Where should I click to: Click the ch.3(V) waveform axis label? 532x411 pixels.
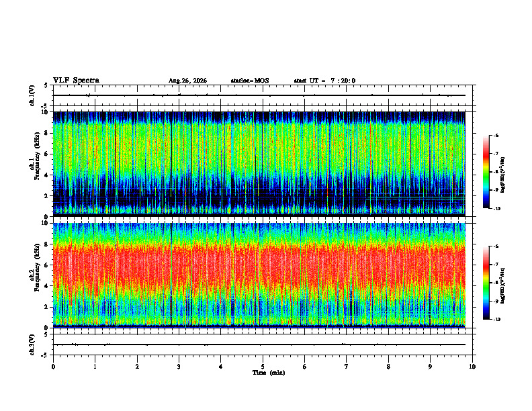tap(32, 345)
